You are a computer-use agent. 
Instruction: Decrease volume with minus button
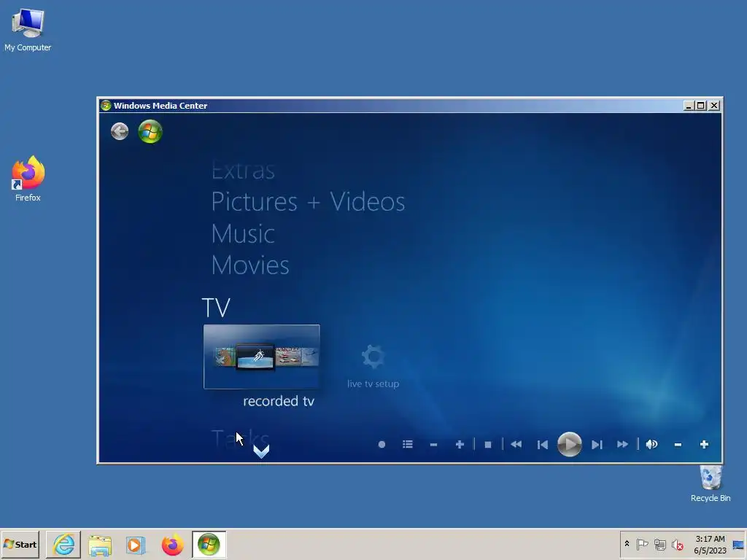click(x=678, y=445)
